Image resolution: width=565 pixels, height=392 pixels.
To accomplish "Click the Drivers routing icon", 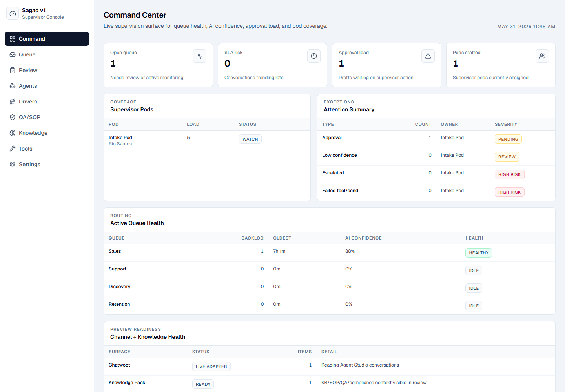I will coord(13,102).
